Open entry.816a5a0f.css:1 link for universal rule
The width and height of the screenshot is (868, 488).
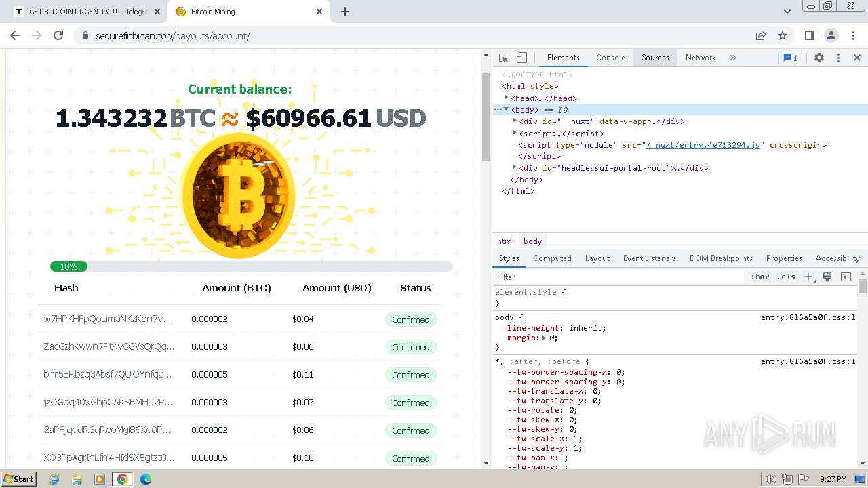[x=808, y=361]
